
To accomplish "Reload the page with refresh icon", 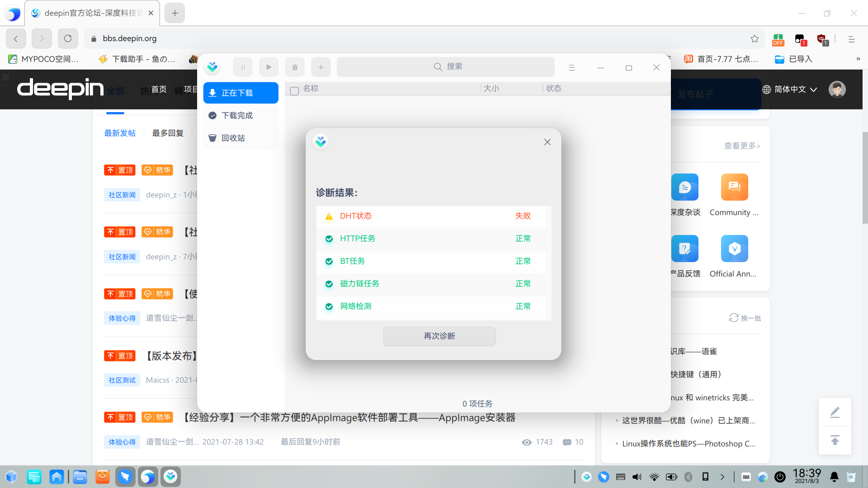I will (x=68, y=39).
